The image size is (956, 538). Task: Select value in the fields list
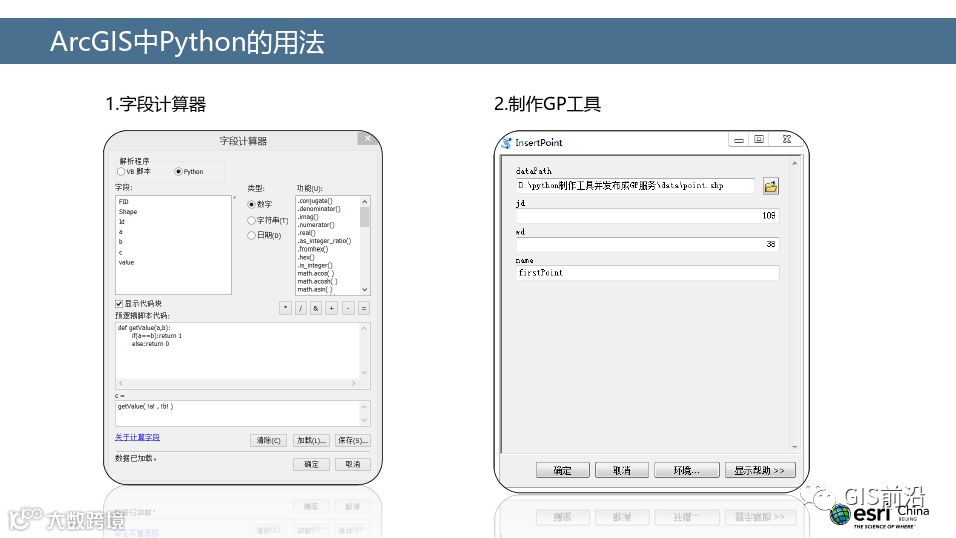tap(126, 262)
